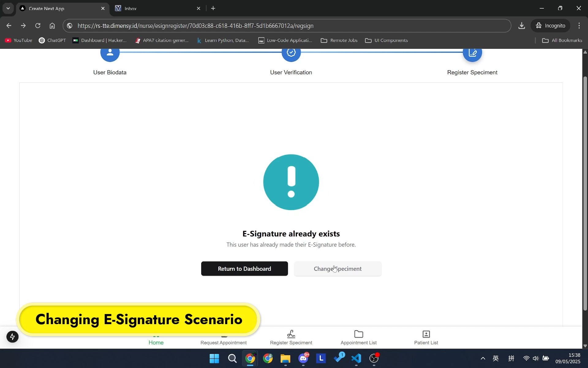This screenshot has width=588, height=368.
Task: Show hidden system tray icons chevron
Action: (483, 358)
